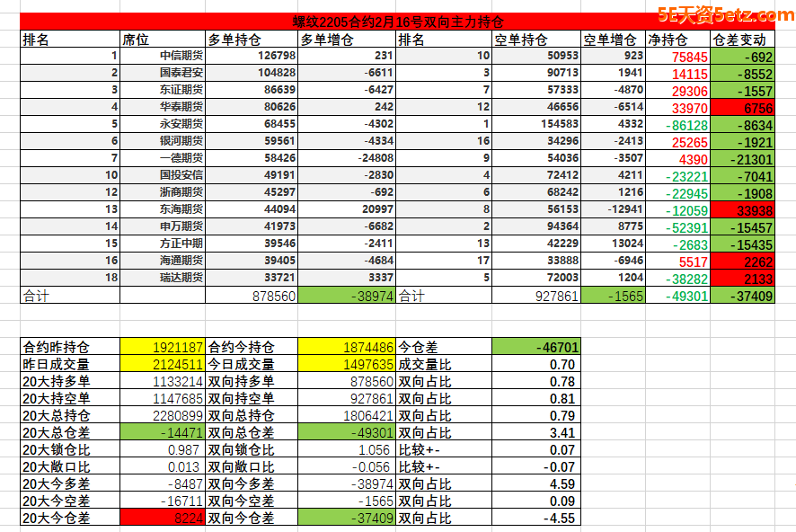
Task: Select the 席位 column header cell
Action: [x=162, y=40]
